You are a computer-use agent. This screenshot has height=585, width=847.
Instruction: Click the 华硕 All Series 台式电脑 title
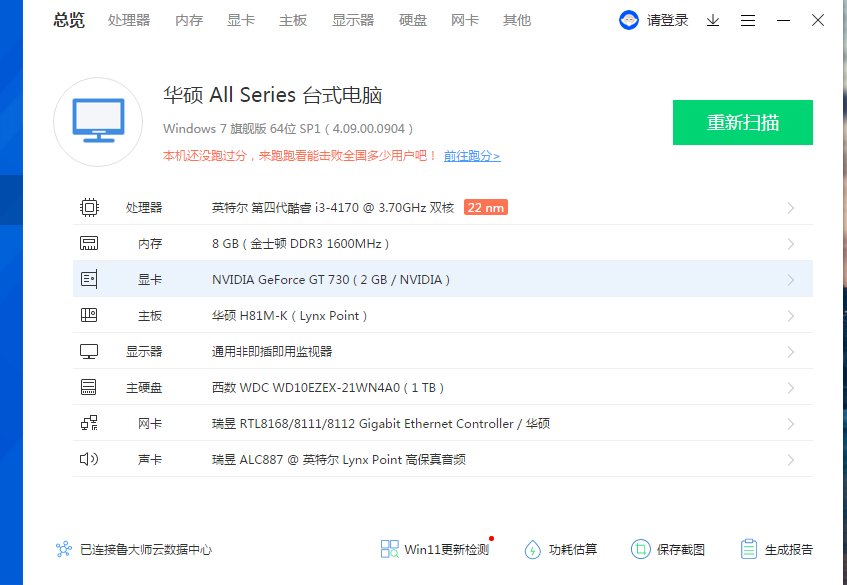click(x=273, y=96)
